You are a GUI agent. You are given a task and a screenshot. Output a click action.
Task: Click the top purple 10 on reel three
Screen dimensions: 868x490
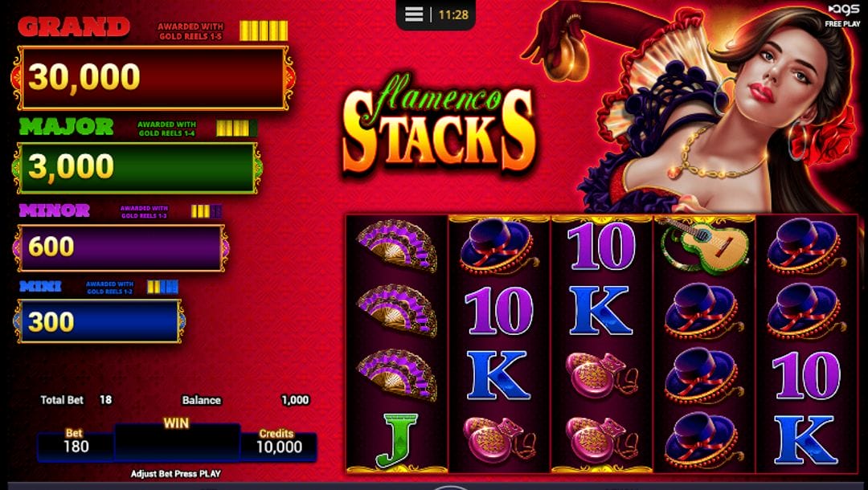601,246
